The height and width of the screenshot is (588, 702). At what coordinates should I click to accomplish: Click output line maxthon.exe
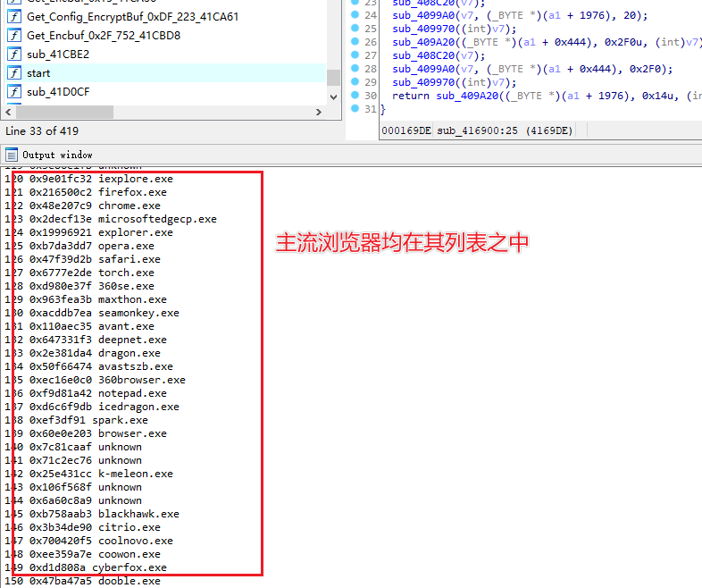point(86,299)
